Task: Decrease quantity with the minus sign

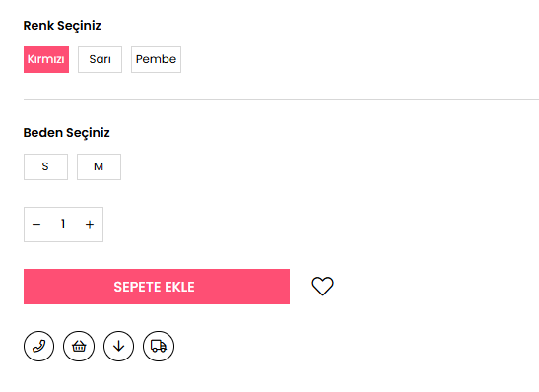Action: (x=36, y=225)
